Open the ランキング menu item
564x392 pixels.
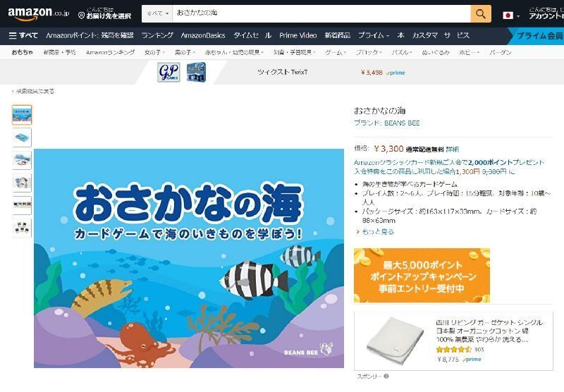pos(157,35)
